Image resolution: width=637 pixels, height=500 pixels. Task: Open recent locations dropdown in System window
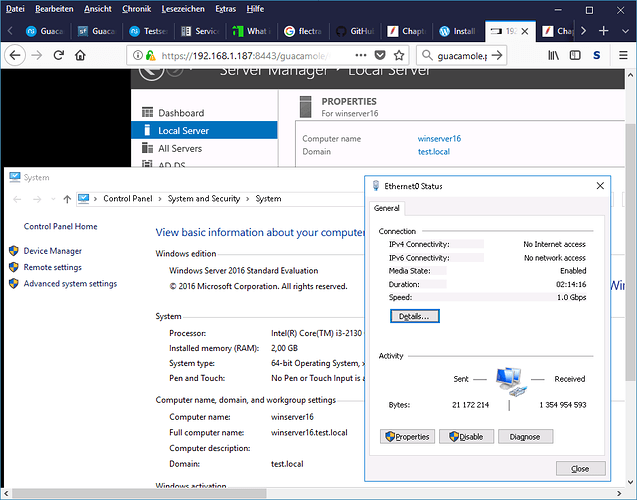pos(53,199)
